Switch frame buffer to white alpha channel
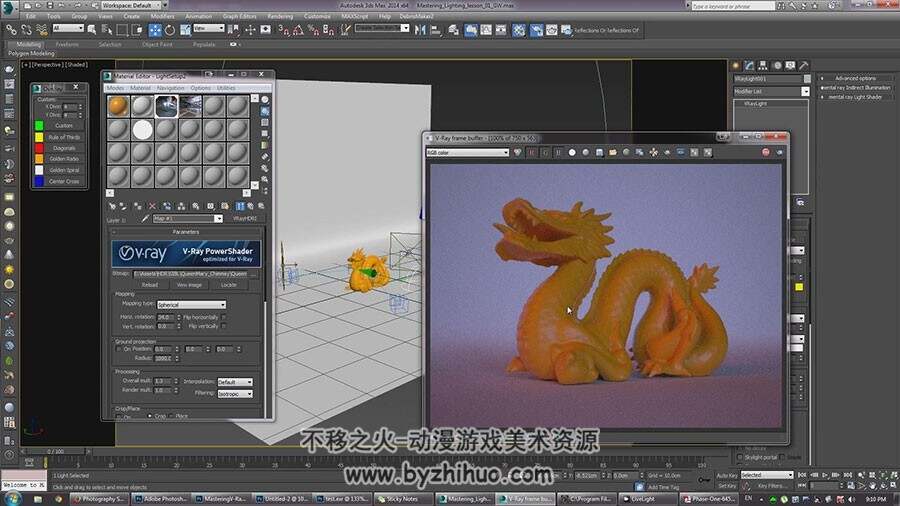Image resolution: width=900 pixels, height=506 pixels. point(572,152)
